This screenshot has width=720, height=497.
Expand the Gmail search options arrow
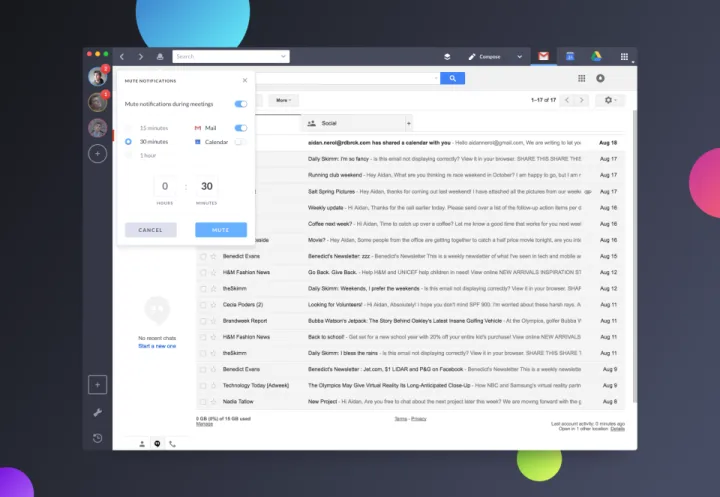(x=435, y=78)
